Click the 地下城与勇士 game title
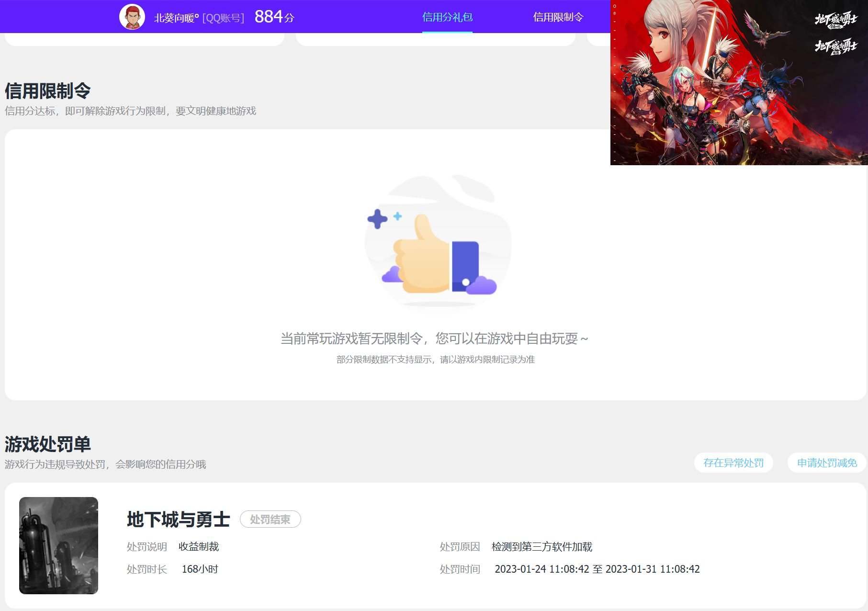 click(179, 519)
